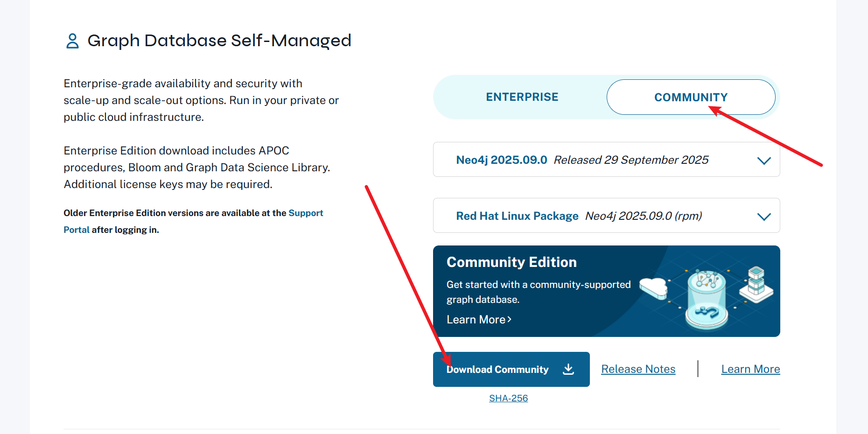This screenshot has height=434, width=868.
Task: Click the version dropdown chevron arrow
Action: (x=764, y=161)
